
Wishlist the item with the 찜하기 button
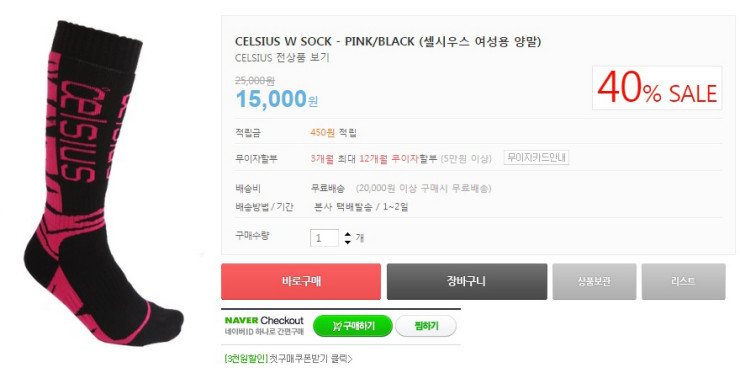[x=426, y=326]
